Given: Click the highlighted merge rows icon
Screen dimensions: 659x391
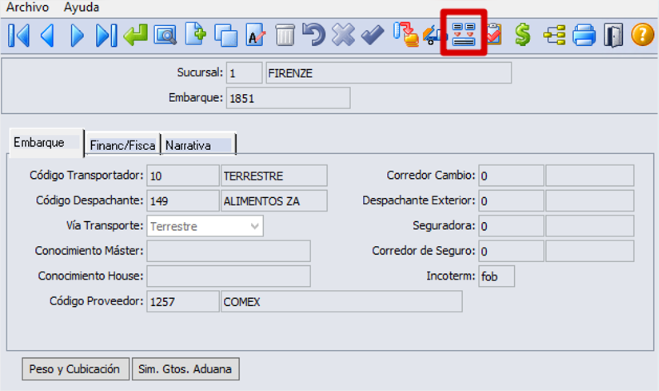Looking at the screenshot, I should [464, 34].
